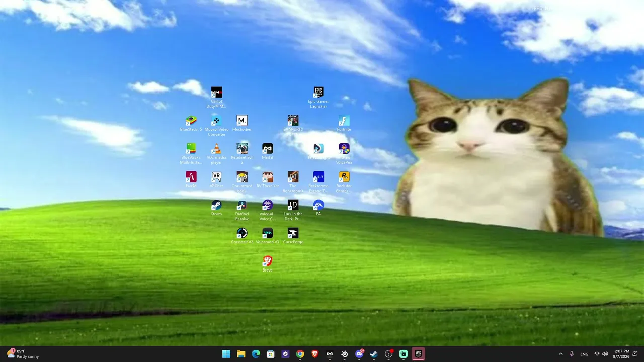The height and width of the screenshot is (362, 644).
Task: Click the DaVinci Resolve desktop icon
Action: [242, 210]
